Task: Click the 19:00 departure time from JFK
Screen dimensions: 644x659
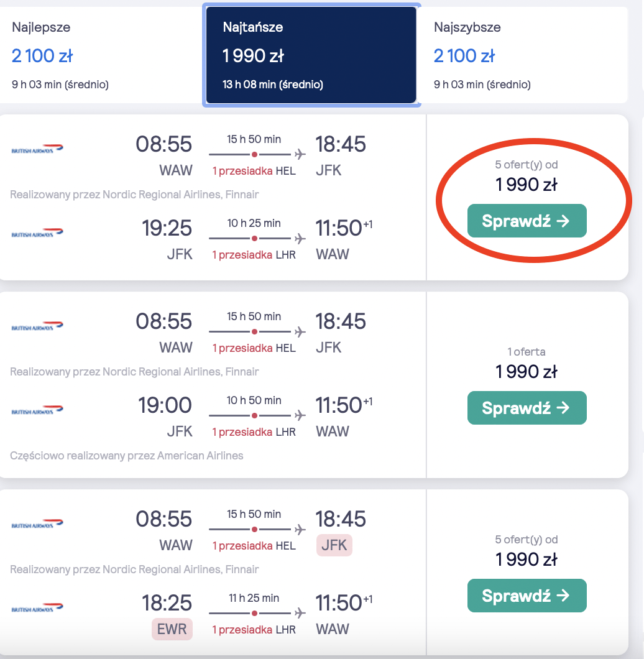Action: (x=165, y=406)
